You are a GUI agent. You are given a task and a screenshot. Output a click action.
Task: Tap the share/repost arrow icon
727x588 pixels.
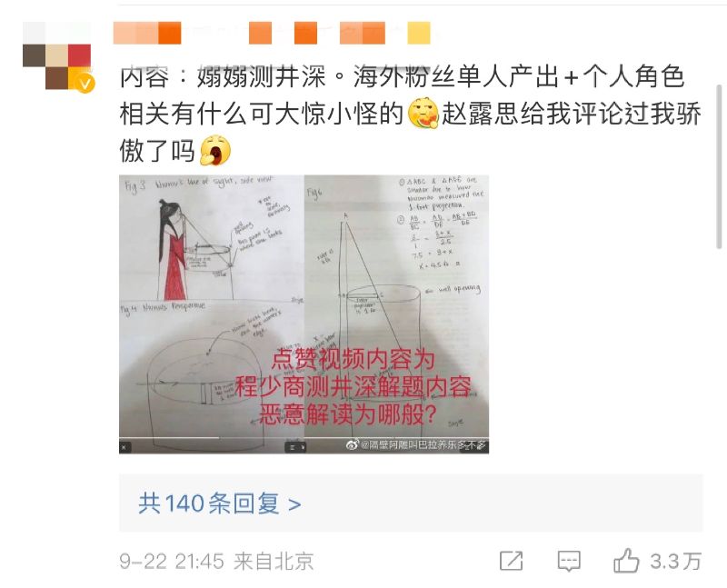tap(512, 561)
